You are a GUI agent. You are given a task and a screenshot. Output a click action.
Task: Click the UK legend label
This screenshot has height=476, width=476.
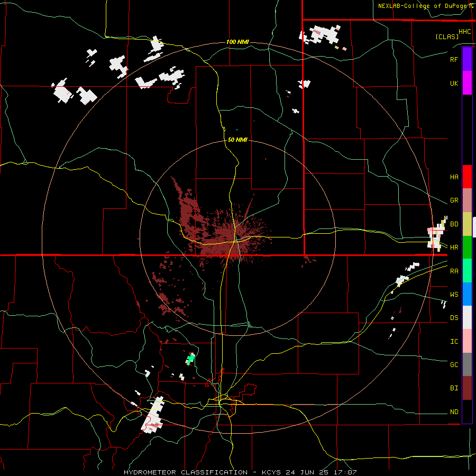pyautogui.click(x=454, y=83)
